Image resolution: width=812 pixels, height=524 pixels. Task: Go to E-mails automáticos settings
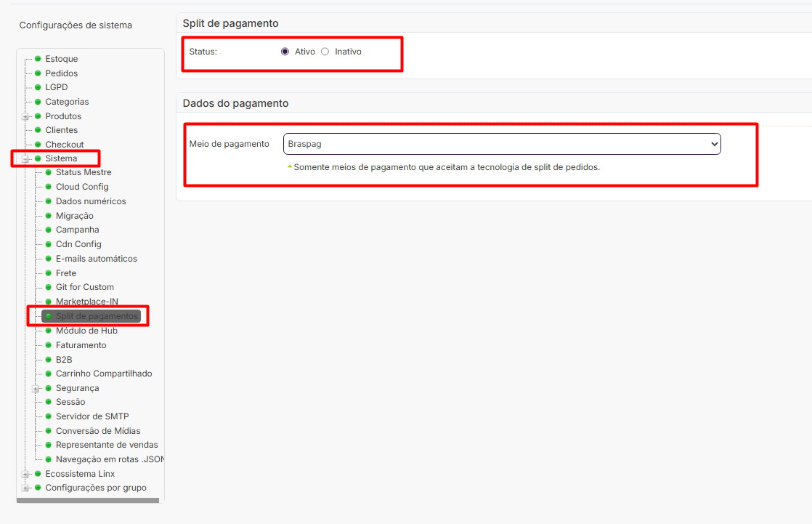pyautogui.click(x=97, y=259)
